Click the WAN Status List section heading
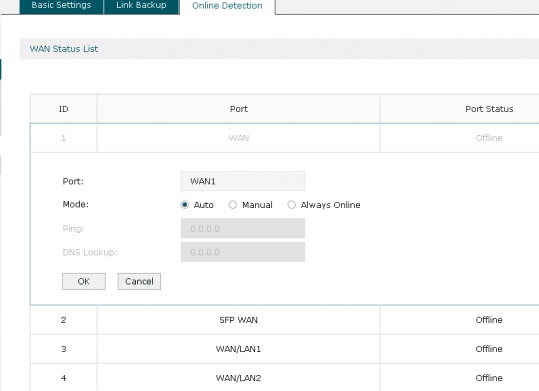 click(64, 49)
